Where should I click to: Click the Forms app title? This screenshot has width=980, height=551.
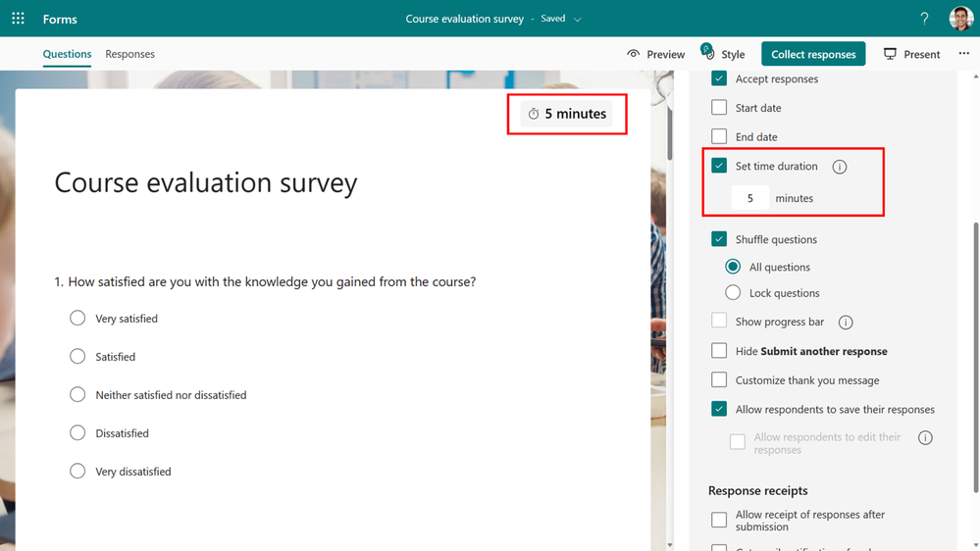click(x=60, y=19)
